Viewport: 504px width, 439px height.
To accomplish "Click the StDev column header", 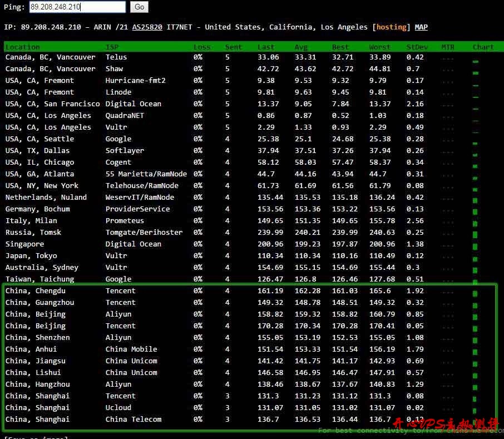I will click(417, 47).
